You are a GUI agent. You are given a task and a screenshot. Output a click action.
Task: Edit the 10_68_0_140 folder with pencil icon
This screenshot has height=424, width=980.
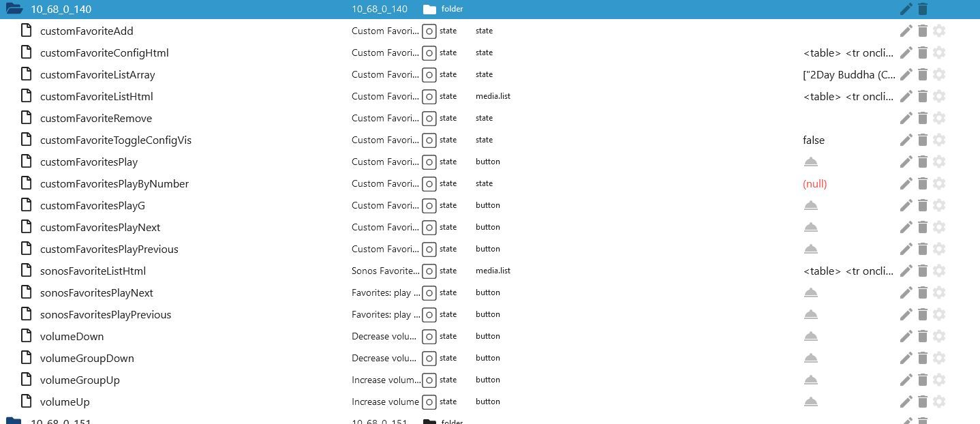(x=906, y=9)
